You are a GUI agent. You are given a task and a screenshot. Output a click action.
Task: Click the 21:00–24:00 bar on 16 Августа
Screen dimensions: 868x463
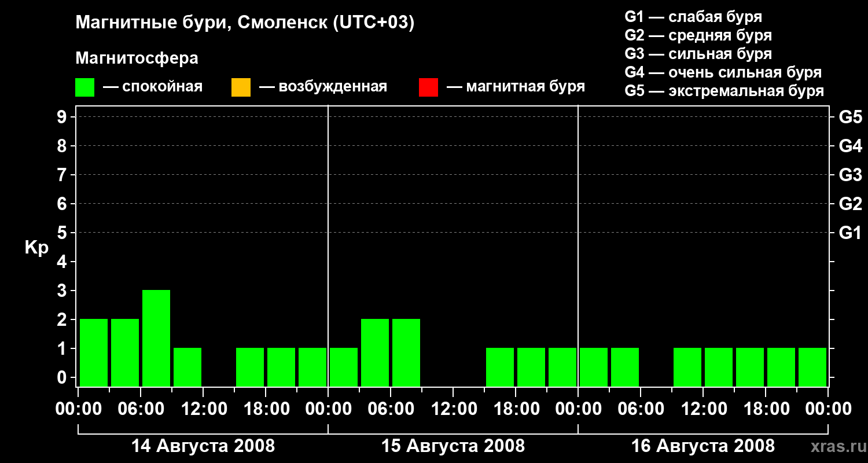coord(812,367)
